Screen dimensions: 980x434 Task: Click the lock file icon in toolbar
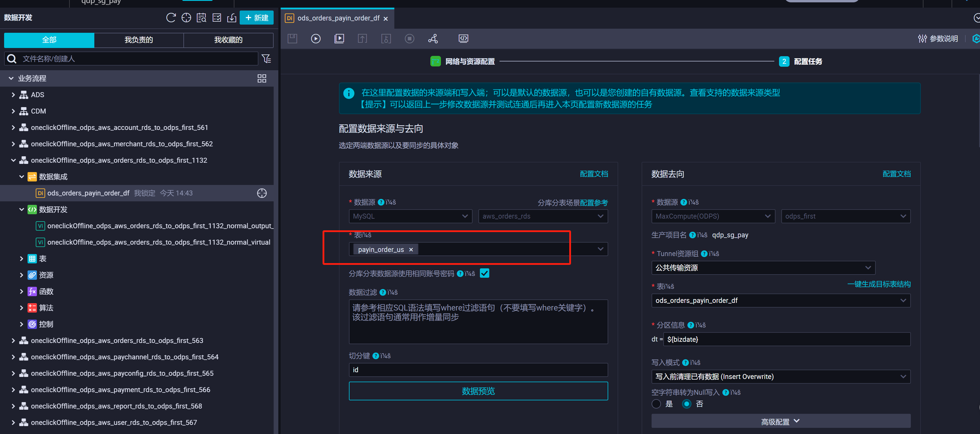click(x=386, y=39)
